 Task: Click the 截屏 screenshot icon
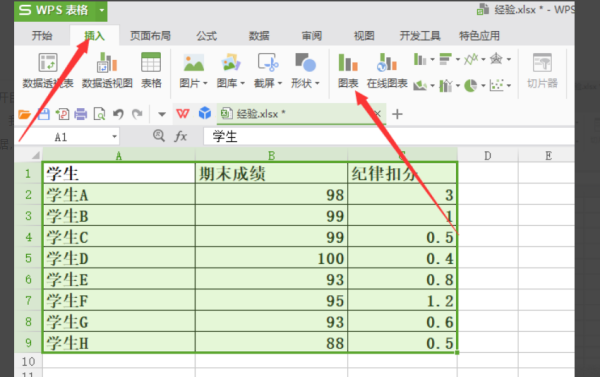(x=268, y=63)
